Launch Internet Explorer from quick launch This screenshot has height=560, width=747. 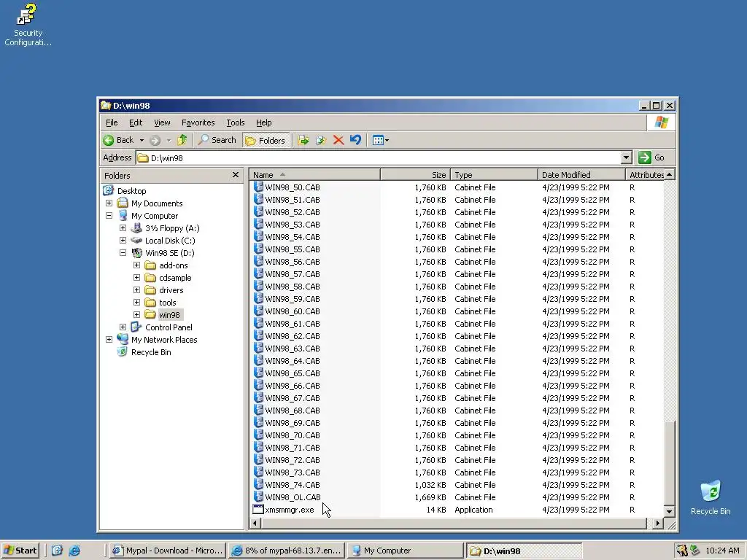point(74,551)
